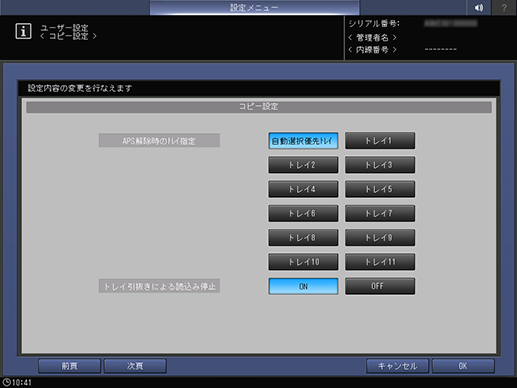Click the 内線番号 label
The width and height of the screenshot is (517, 388).
tap(372, 50)
